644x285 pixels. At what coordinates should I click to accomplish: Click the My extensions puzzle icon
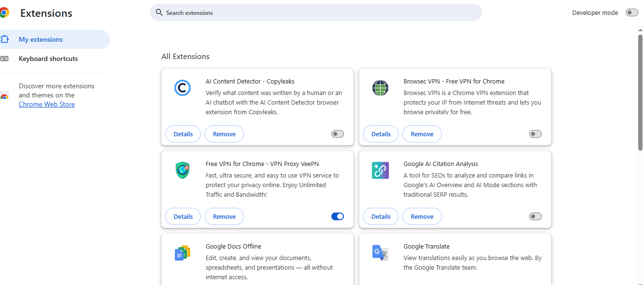tap(4, 39)
